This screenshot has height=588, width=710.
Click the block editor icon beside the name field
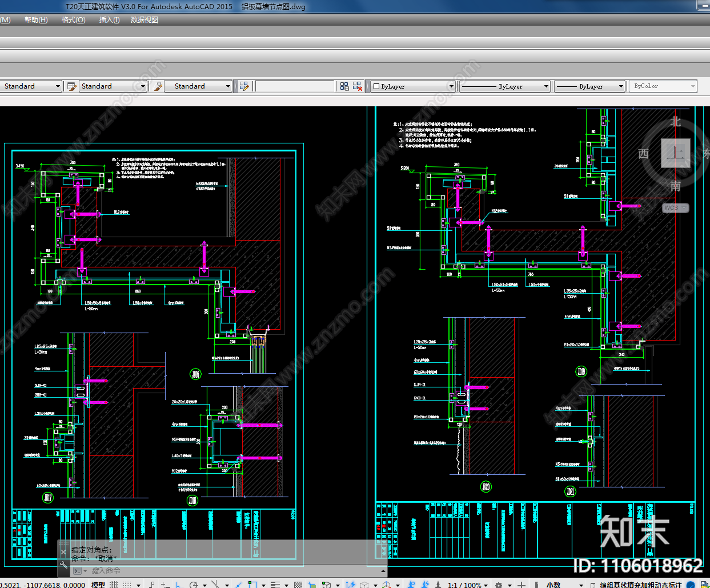244,86
